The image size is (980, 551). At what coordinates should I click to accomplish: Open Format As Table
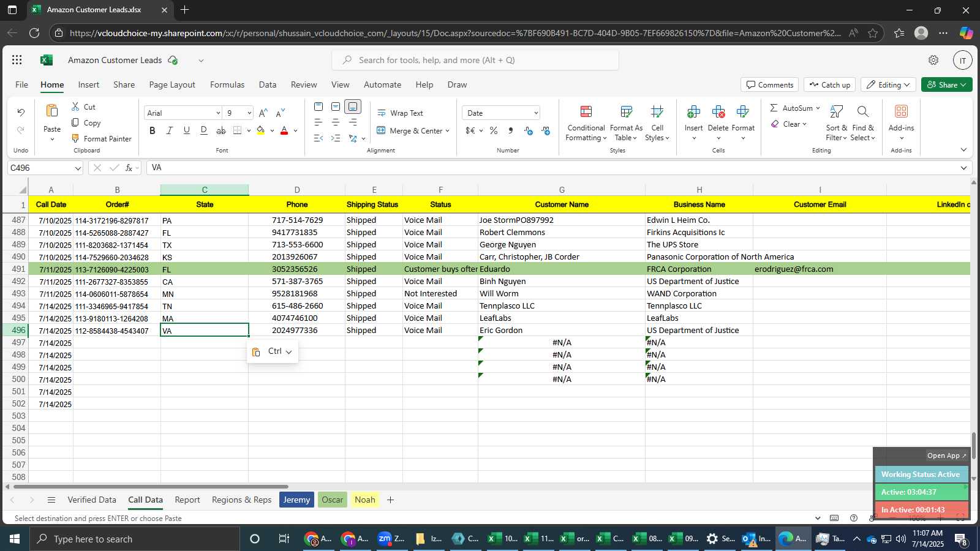click(626, 123)
